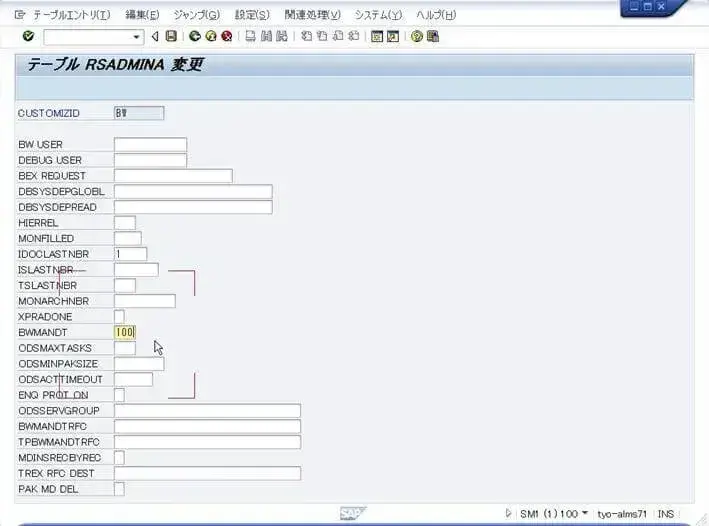Open the ヘルプ(H) menu

pos(436,15)
